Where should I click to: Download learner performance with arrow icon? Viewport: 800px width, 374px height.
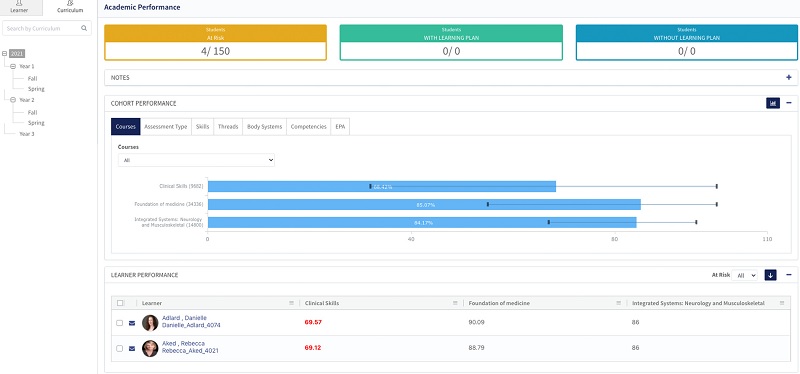click(770, 275)
